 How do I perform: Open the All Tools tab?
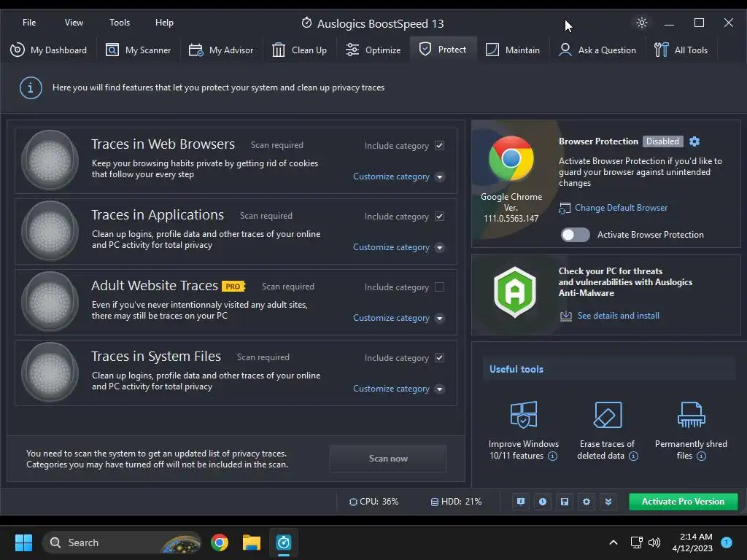681,50
